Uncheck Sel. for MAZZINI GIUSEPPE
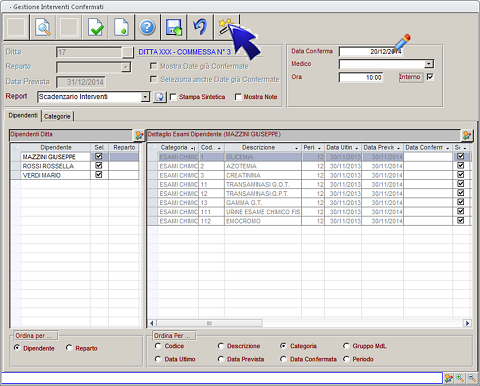Viewport: 480px width, 386px height. tap(99, 156)
